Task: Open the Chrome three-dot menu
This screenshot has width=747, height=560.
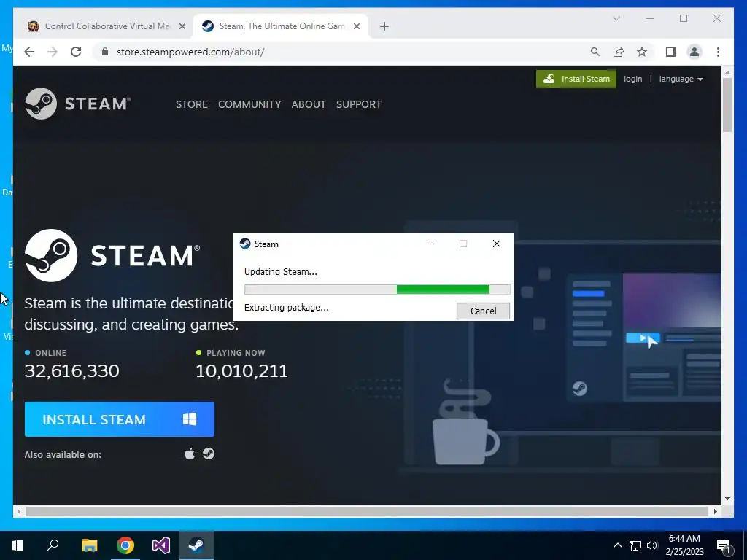Action: 718,52
